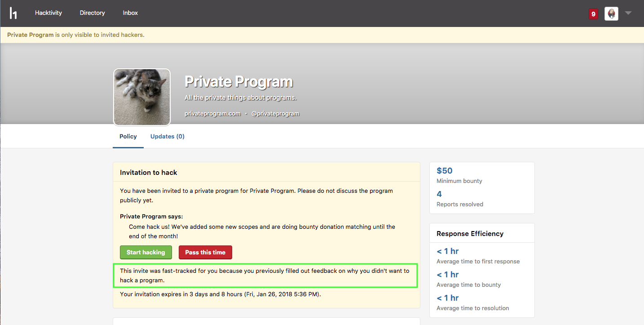Click the user avatar in top bar
The width and height of the screenshot is (644, 325).
tap(611, 13)
